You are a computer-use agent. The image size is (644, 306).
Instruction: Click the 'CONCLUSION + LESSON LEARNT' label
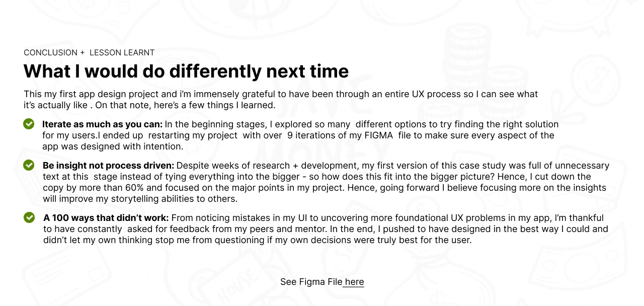[89, 52]
